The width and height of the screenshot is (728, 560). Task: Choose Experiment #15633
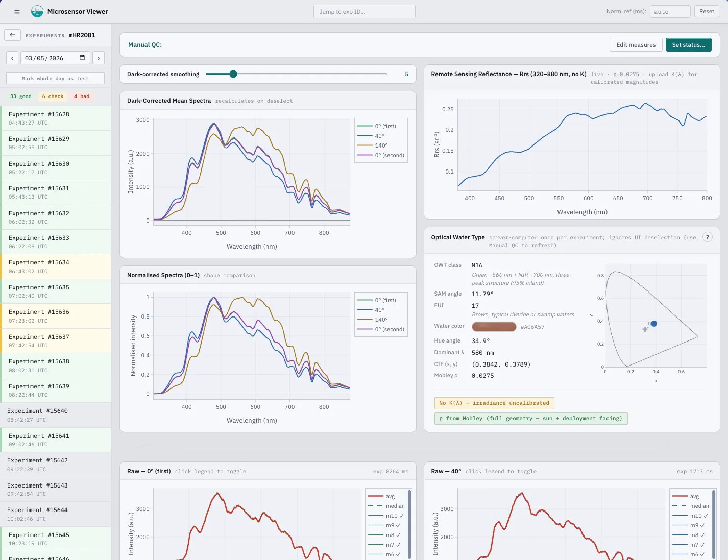pos(56,242)
